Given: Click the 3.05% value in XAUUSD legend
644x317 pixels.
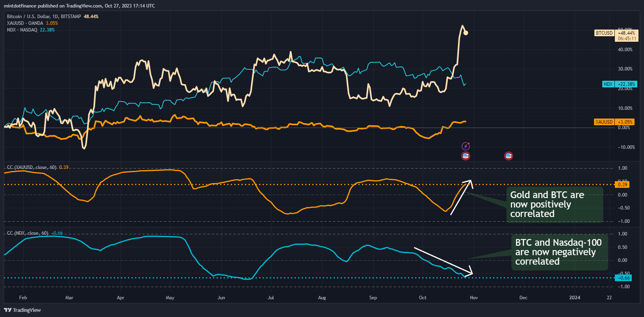Looking at the screenshot, I should point(52,23).
